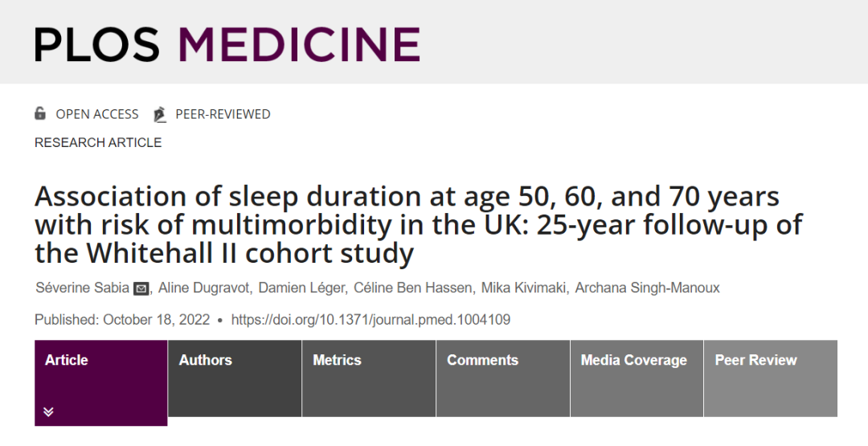Go to the Peer Review tab
The height and width of the screenshot is (446, 868).
[x=771, y=378]
